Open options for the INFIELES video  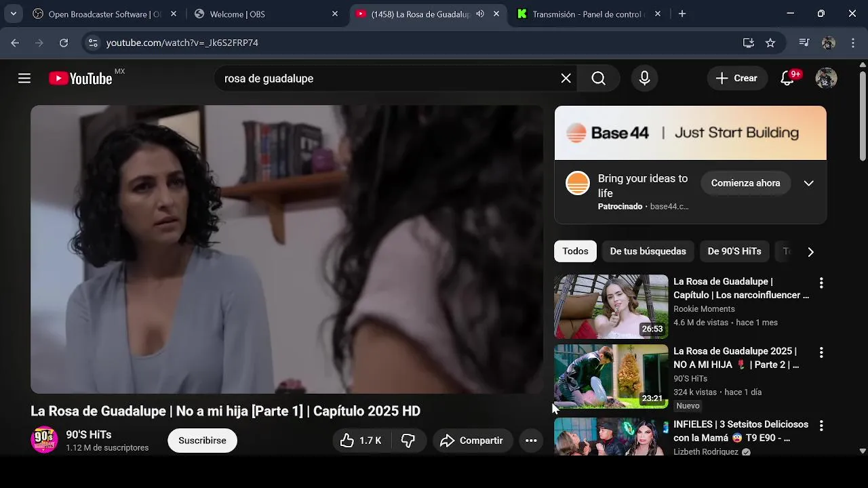(x=821, y=426)
